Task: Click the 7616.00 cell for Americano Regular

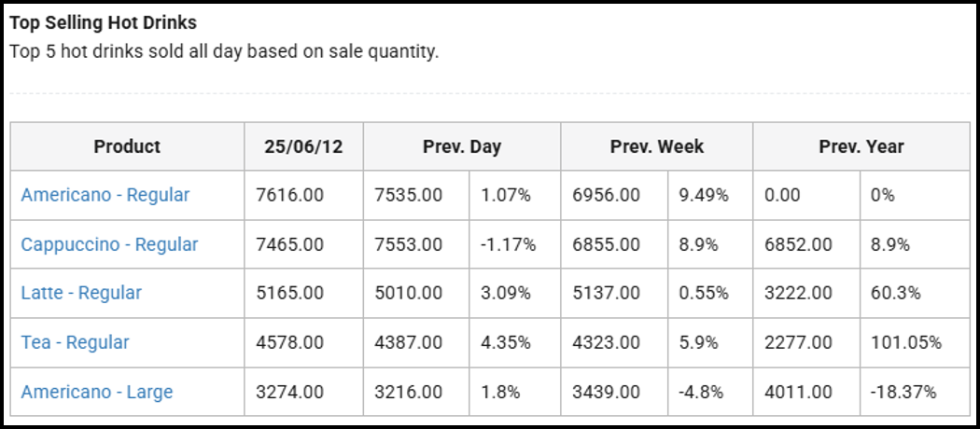Action: pyautogui.click(x=290, y=195)
